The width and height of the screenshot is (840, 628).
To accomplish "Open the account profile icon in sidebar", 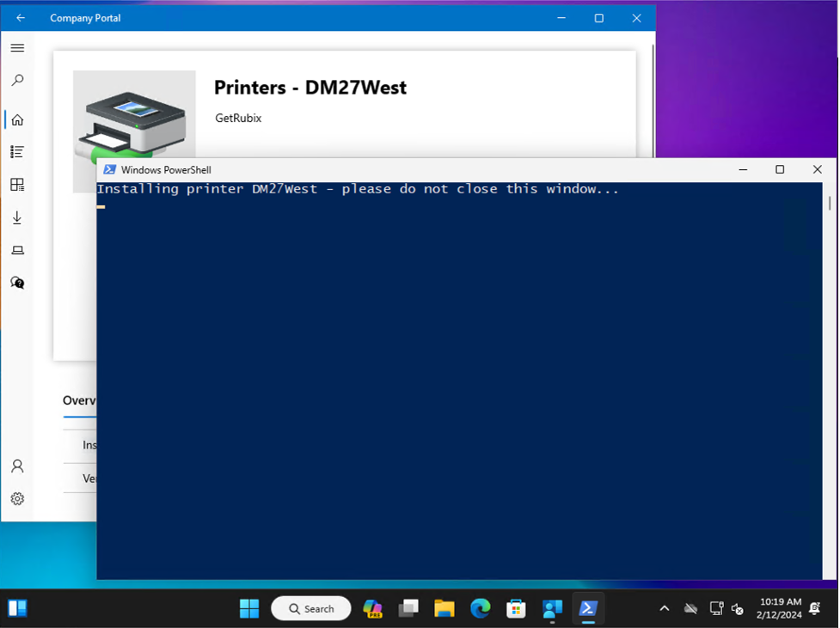I will tap(17, 466).
